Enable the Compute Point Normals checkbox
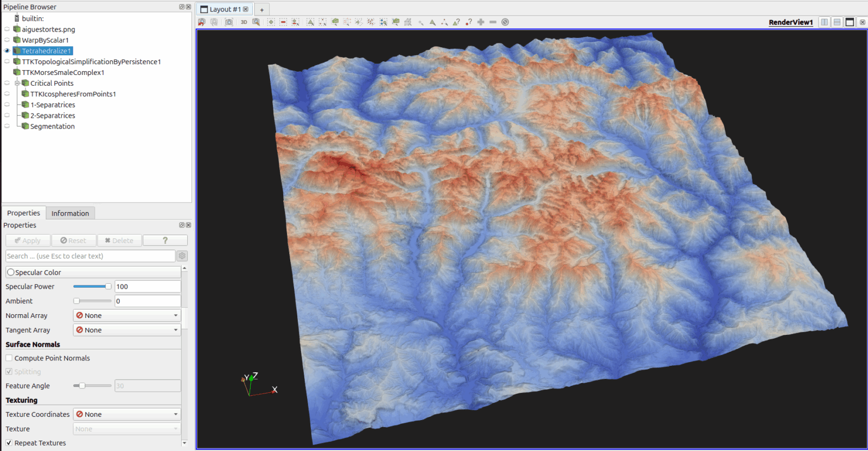This screenshot has height=451, width=868. click(x=9, y=358)
